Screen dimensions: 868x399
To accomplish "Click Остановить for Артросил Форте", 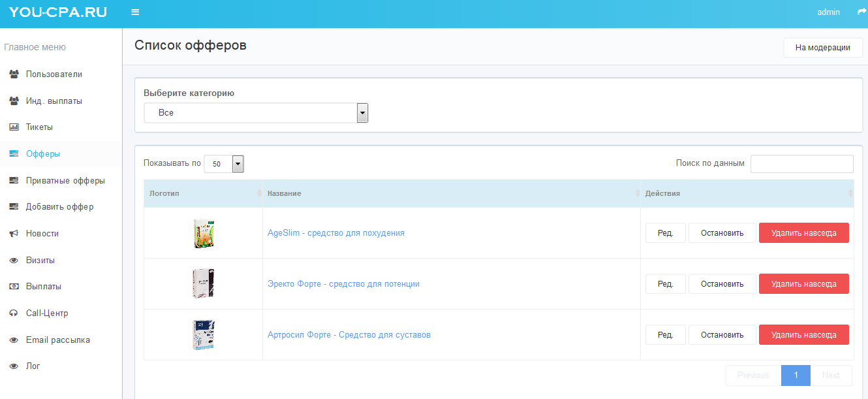I will click(x=722, y=335).
